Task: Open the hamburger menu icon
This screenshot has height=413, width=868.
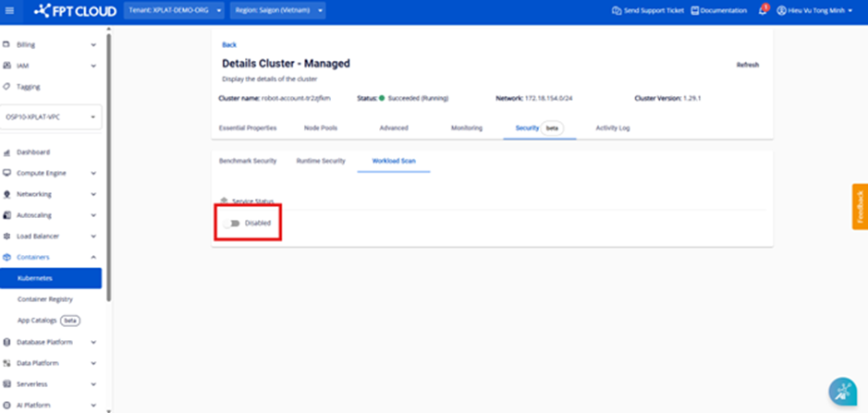Action: 9,11
